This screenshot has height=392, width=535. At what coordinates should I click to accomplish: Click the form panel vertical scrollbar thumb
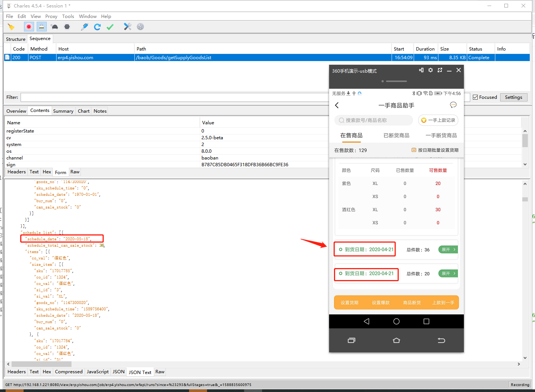tap(525, 141)
